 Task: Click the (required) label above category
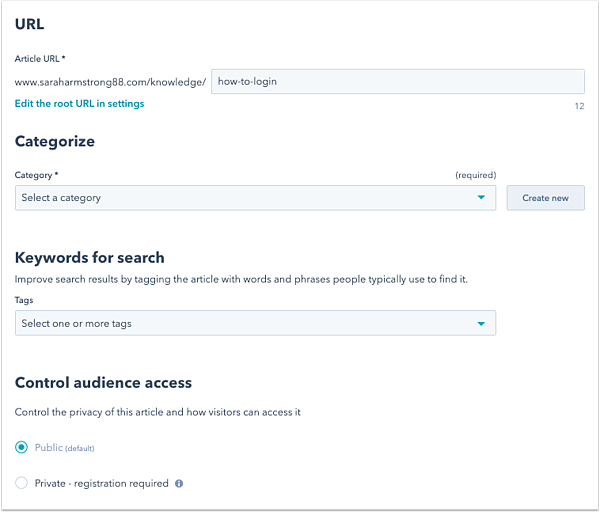click(475, 175)
